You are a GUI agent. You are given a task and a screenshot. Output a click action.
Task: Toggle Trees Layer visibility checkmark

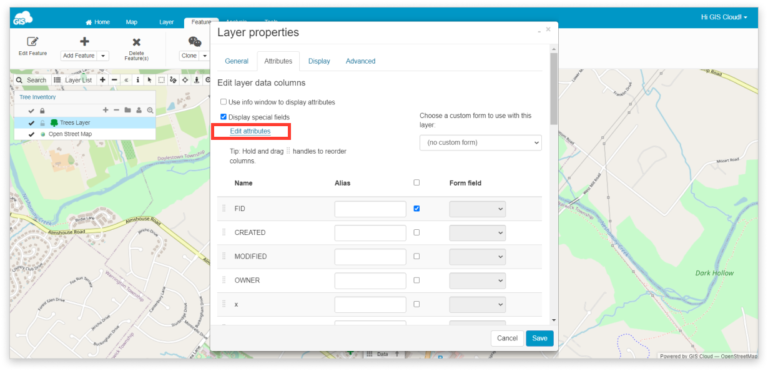point(31,123)
